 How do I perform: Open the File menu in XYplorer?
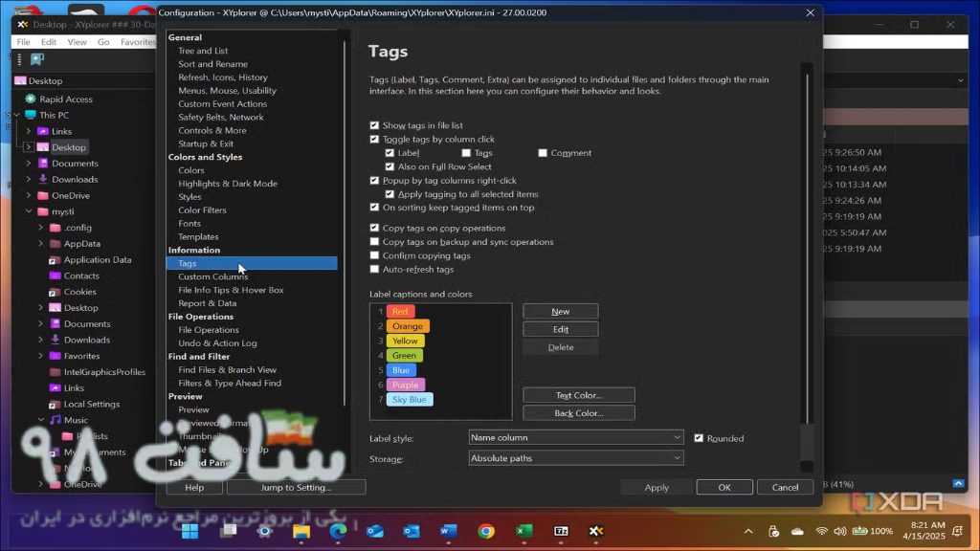23,42
